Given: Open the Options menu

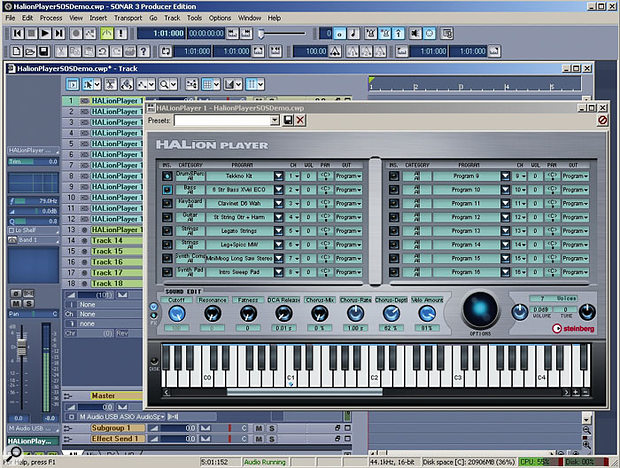Looking at the screenshot, I should (x=220, y=18).
